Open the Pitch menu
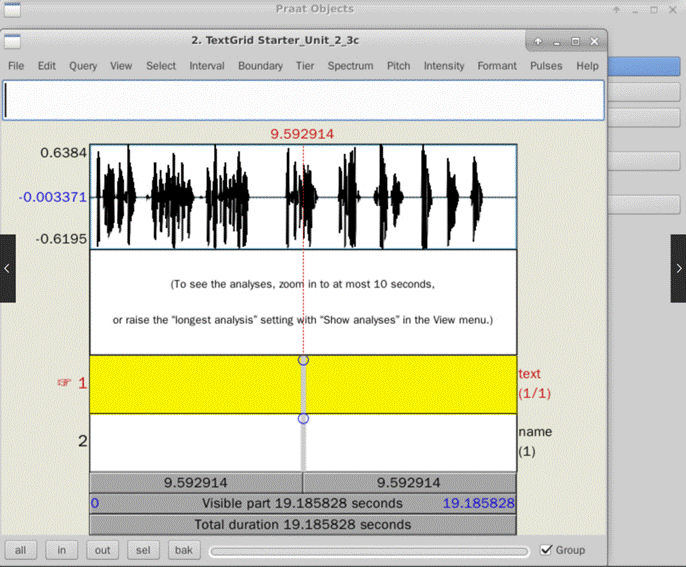This screenshot has height=567, width=686. [398, 66]
